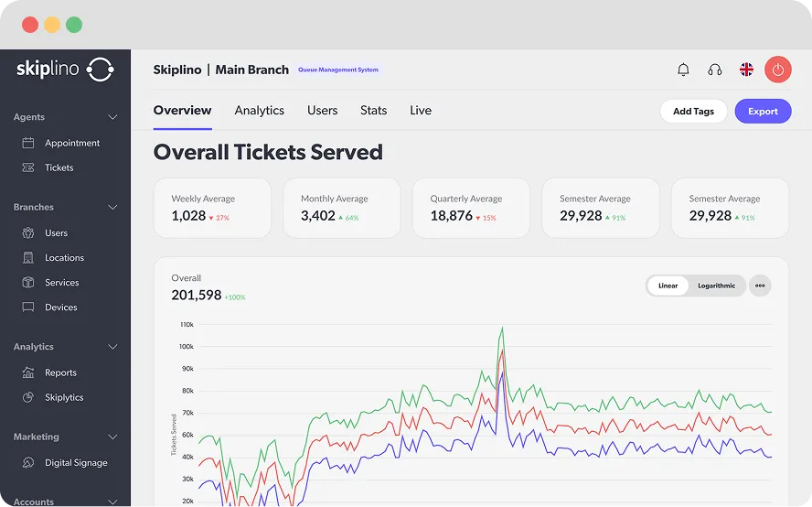
Task: Change language via UK flag icon
Action: [x=746, y=70]
